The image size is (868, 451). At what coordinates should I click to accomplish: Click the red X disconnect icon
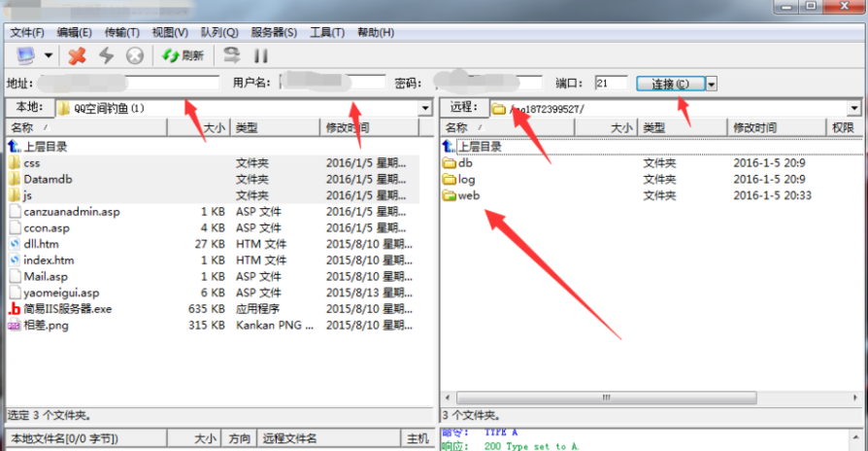[77, 55]
